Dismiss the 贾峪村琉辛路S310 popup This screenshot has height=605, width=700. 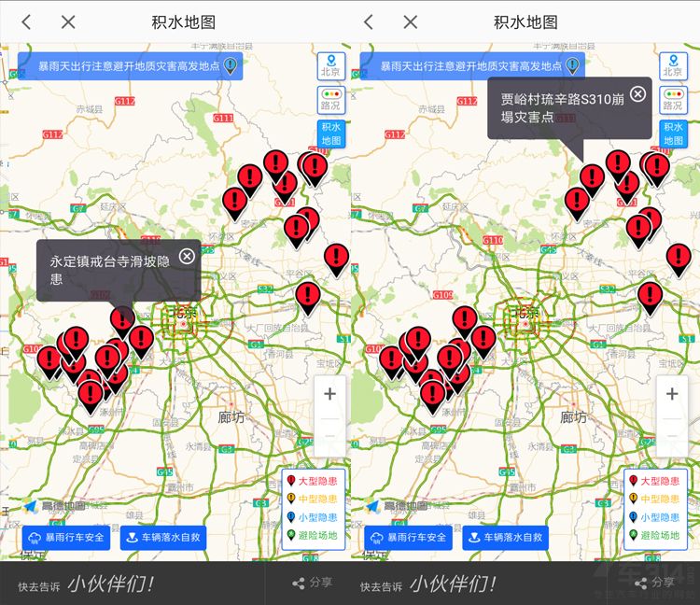(637, 93)
